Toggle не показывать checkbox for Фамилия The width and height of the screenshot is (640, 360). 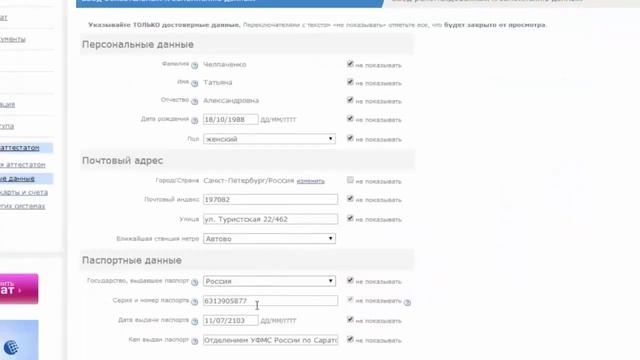[x=350, y=64]
